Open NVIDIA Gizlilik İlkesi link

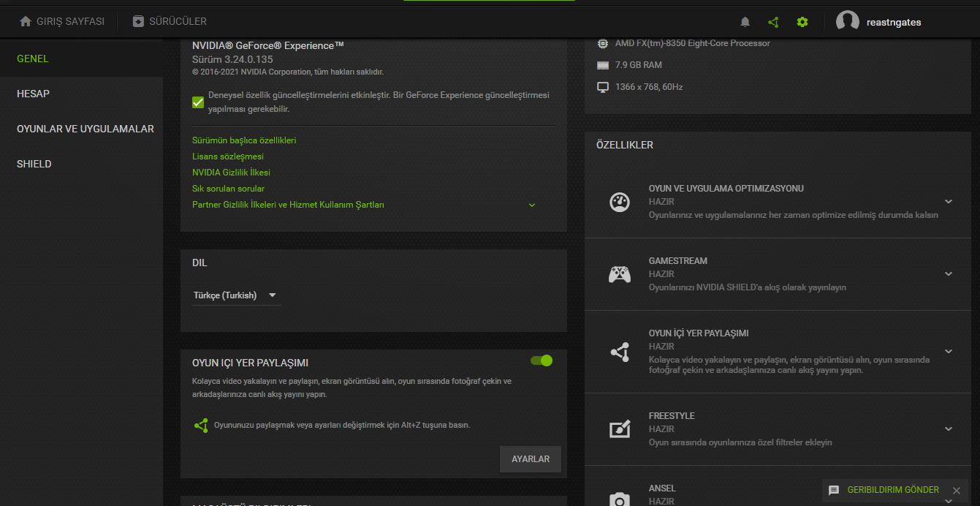point(231,173)
